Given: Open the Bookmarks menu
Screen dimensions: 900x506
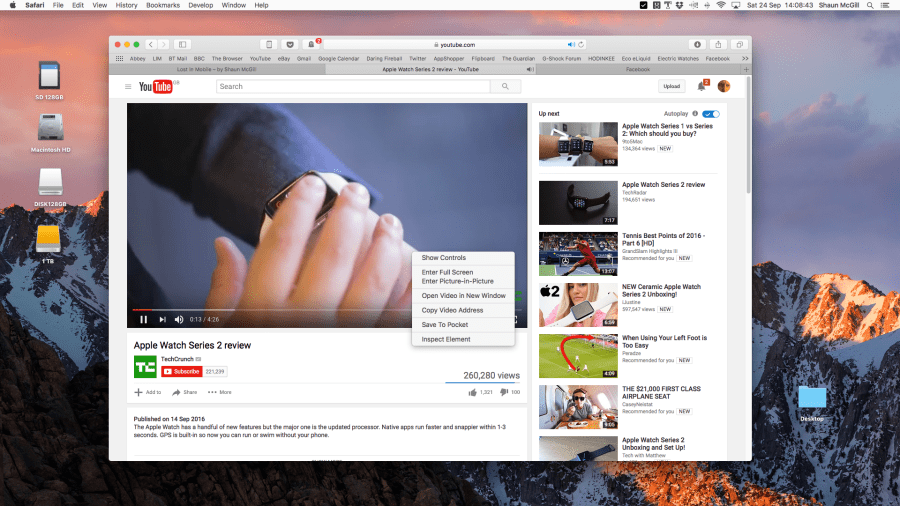Looking at the screenshot, I should (x=163, y=5).
